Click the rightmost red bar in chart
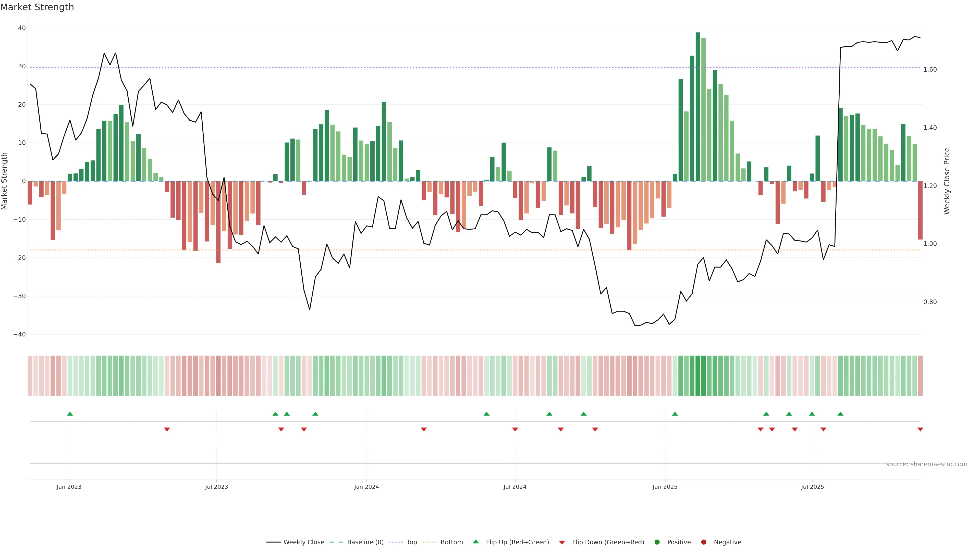The width and height of the screenshot is (980, 551). 920,210
